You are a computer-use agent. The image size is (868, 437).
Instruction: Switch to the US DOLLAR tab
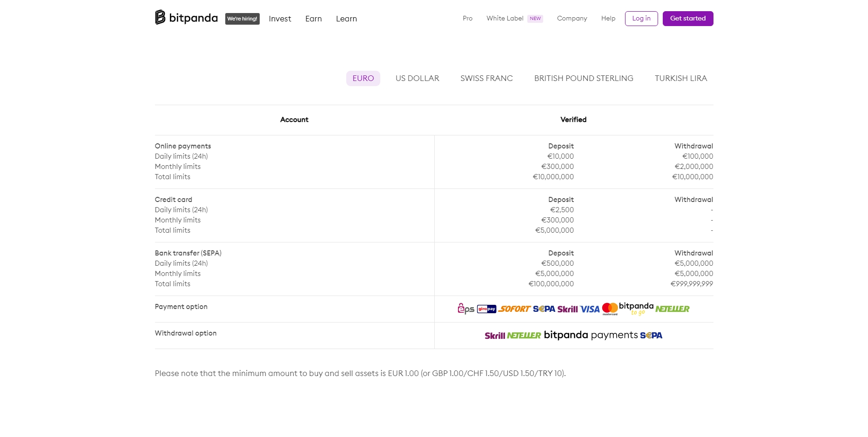[x=417, y=78]
